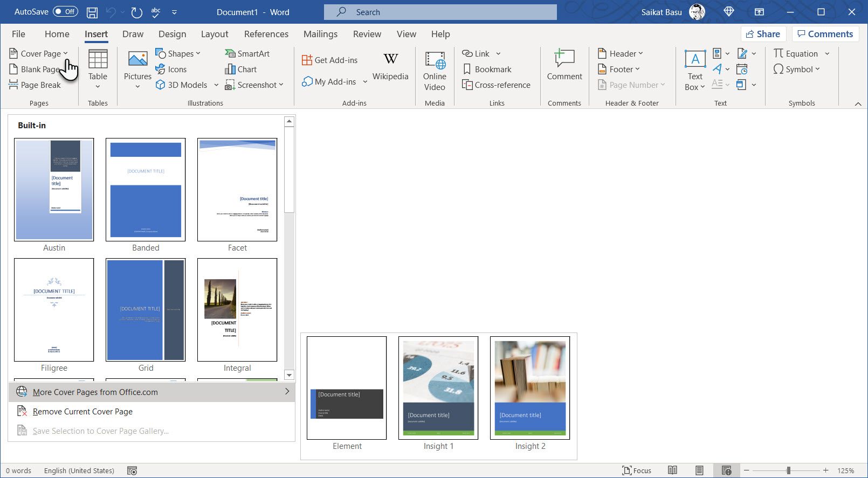Switch to Read Mode view
The image size is (868, 478).
pos(672,470)
